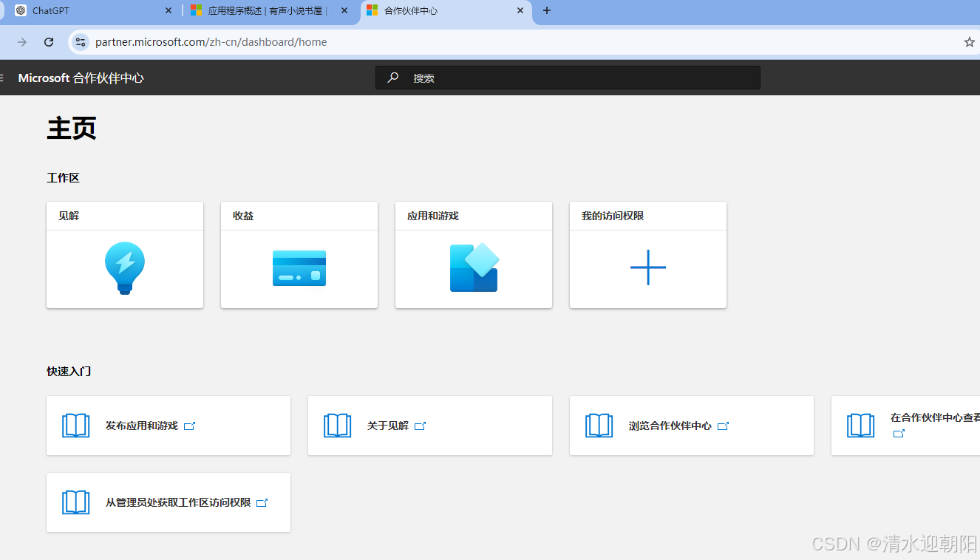
Task: Click the 我的访问权限 card title
Action: click(613, 216)
